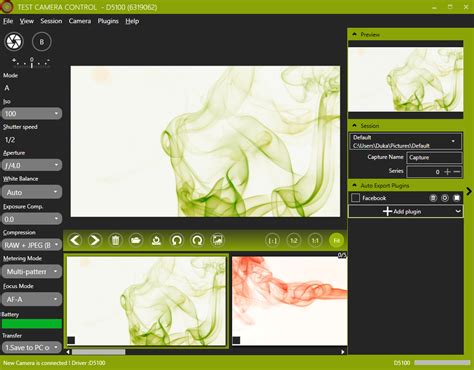Open the Transfer Save to PC dropdown
The width and height of the screenshot is (474, 370).
coord(32,348)
